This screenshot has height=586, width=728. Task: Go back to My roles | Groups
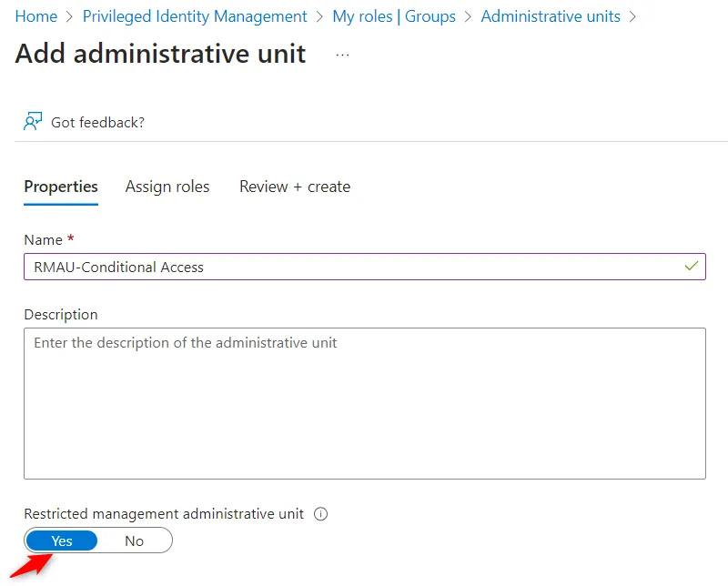[x=394, y=16]
